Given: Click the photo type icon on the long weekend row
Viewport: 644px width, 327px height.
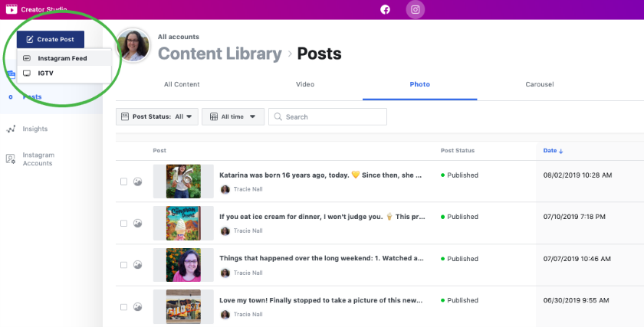Looking at the screenshot, I should click(x=137, y=265).
